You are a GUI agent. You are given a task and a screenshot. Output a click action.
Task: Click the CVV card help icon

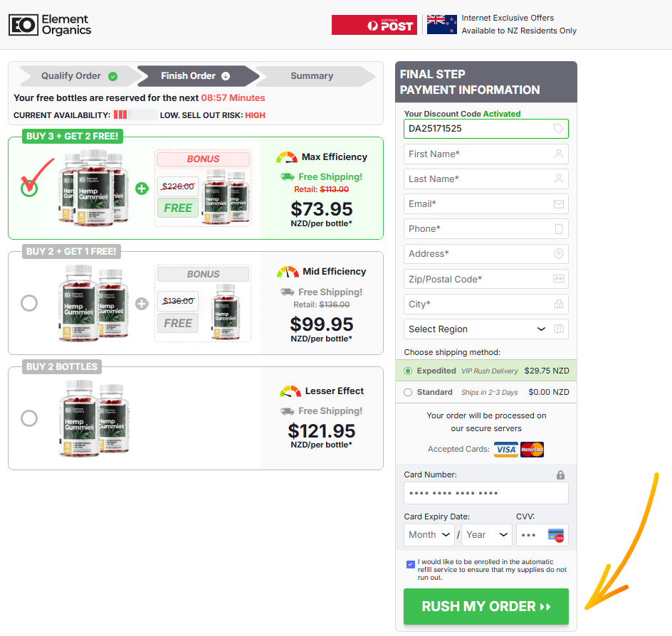556,536
